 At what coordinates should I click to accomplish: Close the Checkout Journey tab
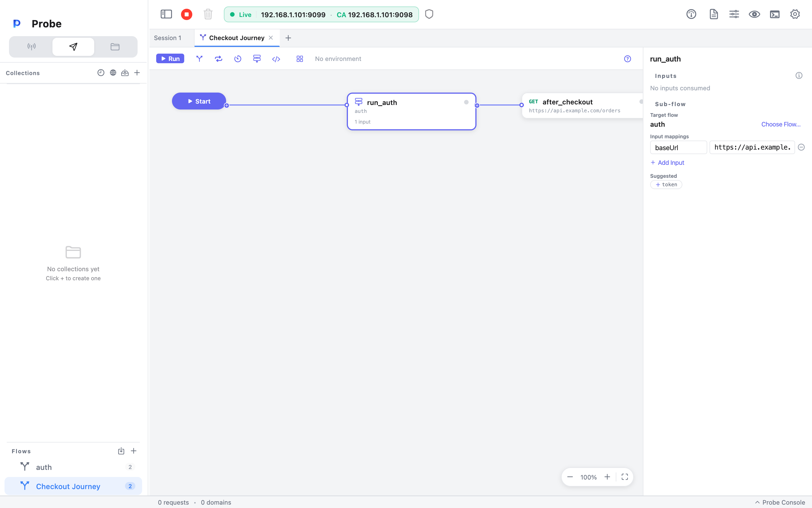271,38
